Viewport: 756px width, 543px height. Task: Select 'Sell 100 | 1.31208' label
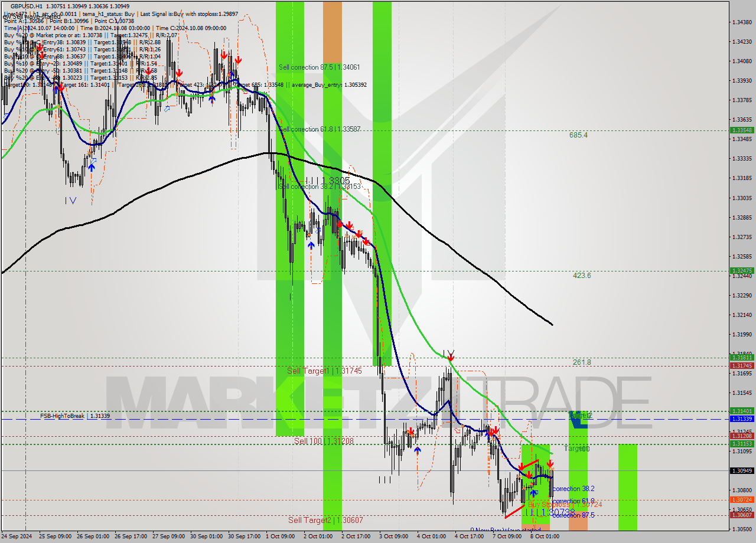324,441
